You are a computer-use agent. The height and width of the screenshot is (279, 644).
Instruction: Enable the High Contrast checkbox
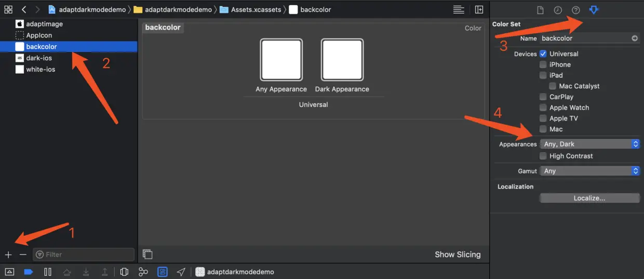543,156
